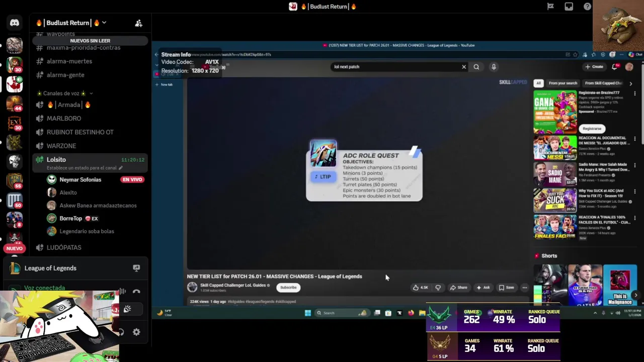Open YouTube notifications bell

tap(614, 67)
